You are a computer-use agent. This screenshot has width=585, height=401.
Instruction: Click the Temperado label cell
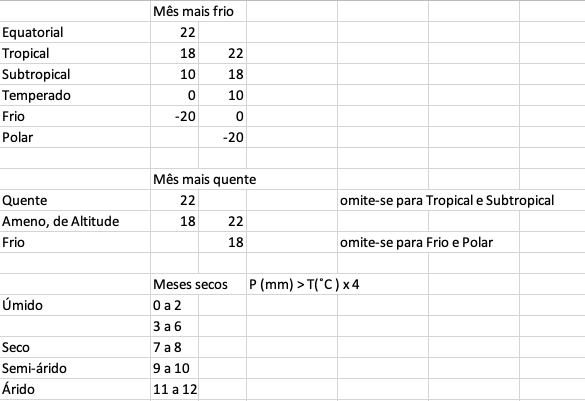75,95
